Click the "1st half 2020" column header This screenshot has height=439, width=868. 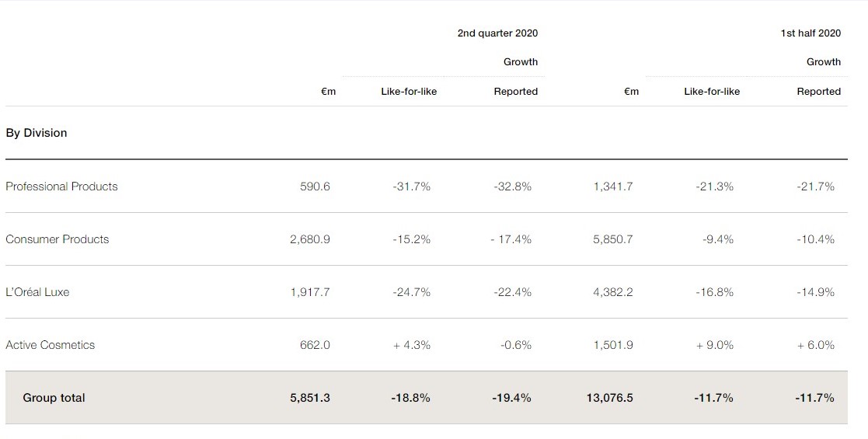click(x=810, y=33)
